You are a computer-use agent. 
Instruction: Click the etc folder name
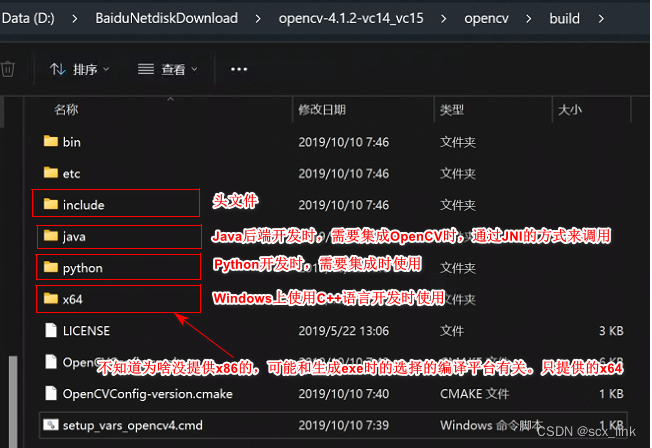click(71, 173)
